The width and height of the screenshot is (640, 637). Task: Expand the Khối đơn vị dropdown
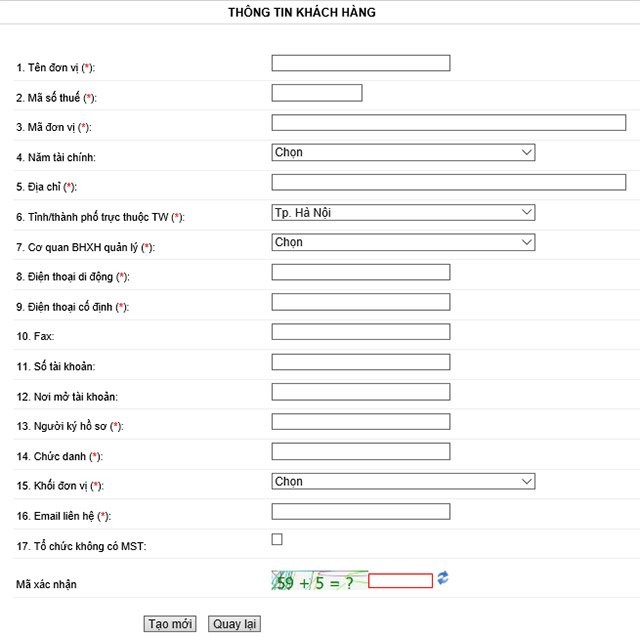coord(403,482)
